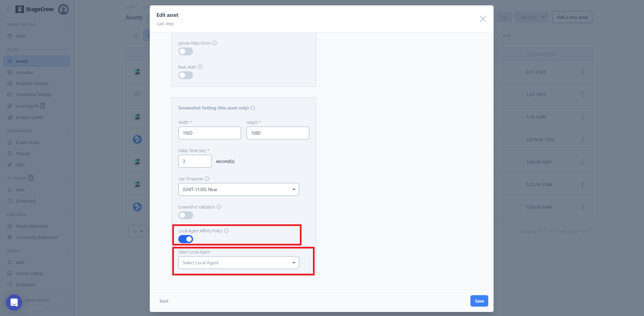Disable the Local Agent Affinity Policy toggle

point(185,239)
